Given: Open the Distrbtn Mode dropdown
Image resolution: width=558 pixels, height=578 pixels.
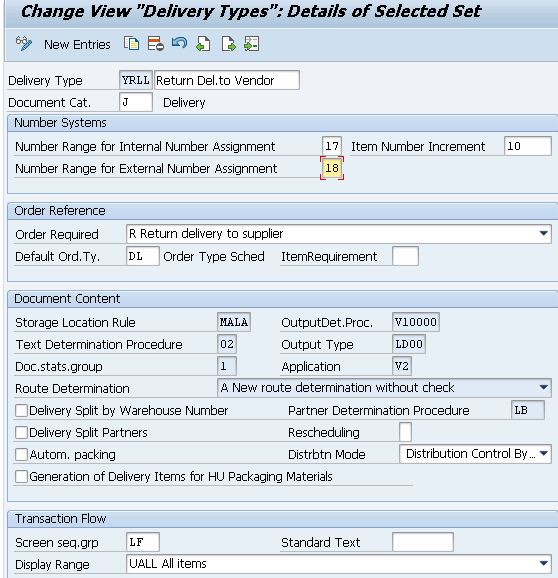Looking at the screenshot, I should pyautogui.click(x=544, y=453).
